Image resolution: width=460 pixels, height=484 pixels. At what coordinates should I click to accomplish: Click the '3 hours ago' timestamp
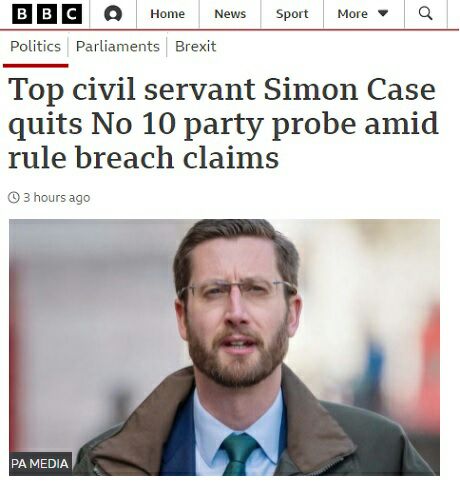point(57,198)
